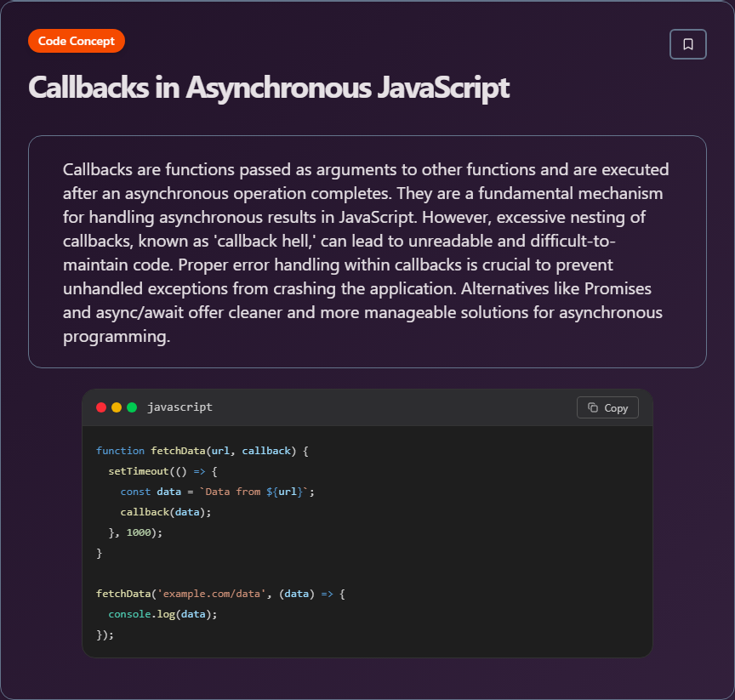735x700 pixels.
Task: Click the description paragraph about callbacks
Action: click(367, 253)
